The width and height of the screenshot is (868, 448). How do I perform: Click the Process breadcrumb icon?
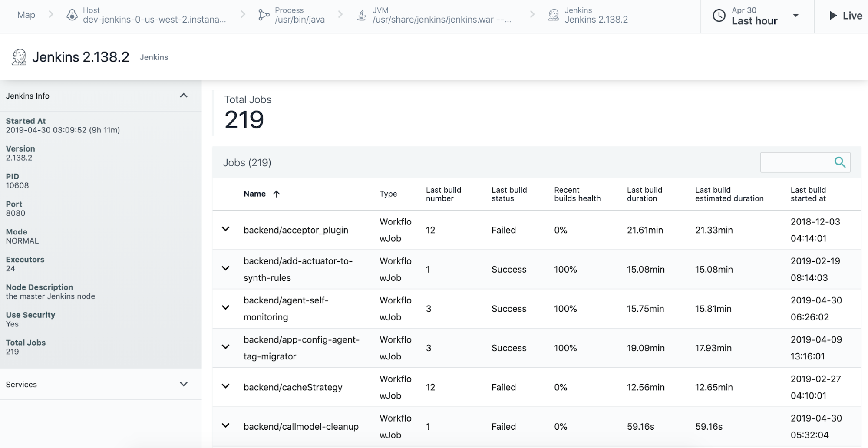(x=264, y=15)
